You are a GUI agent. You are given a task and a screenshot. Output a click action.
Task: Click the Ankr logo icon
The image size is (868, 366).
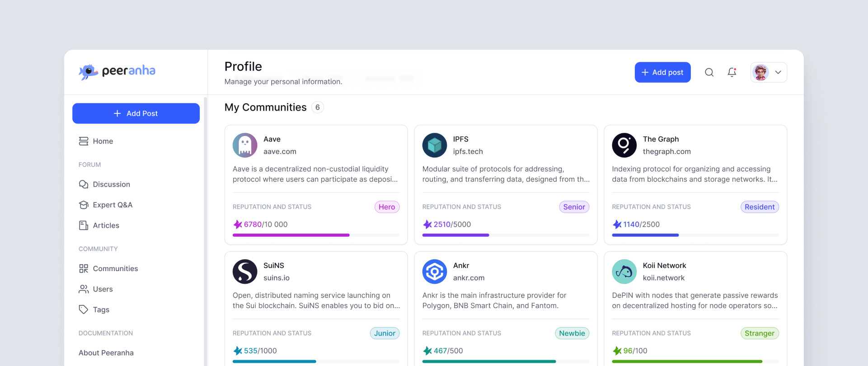point(435,272)
